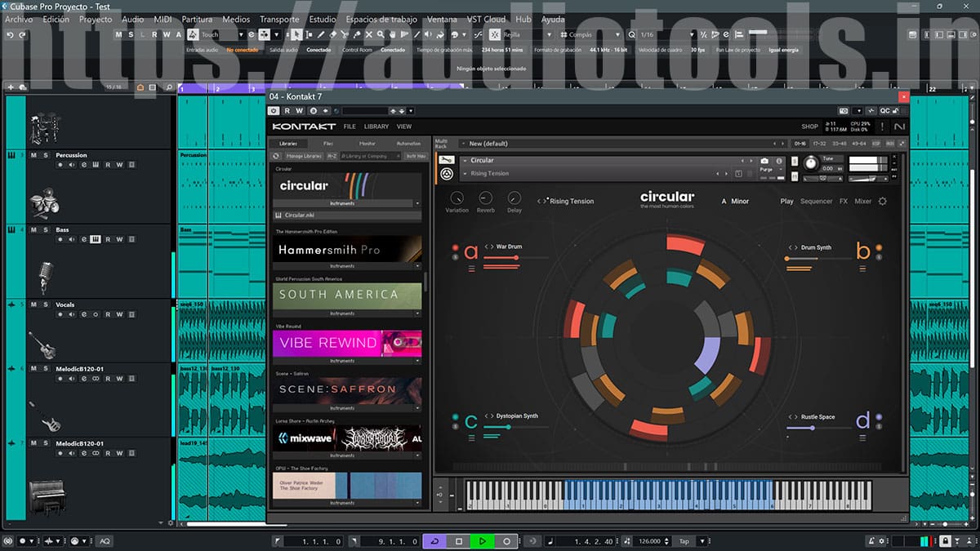Open Kontakt instrument wrench edit icon

(447, 160)
